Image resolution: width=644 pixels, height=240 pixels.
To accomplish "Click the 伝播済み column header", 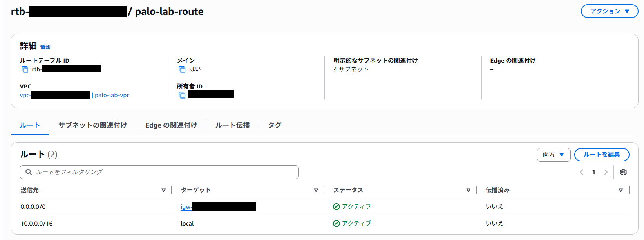I will pyautogui.click(x=497, y=190).
